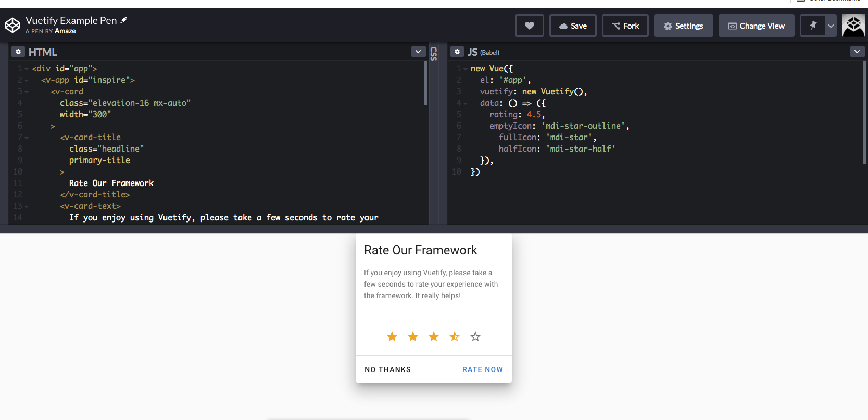Click the CodePen logo icon

pos(12,25)
